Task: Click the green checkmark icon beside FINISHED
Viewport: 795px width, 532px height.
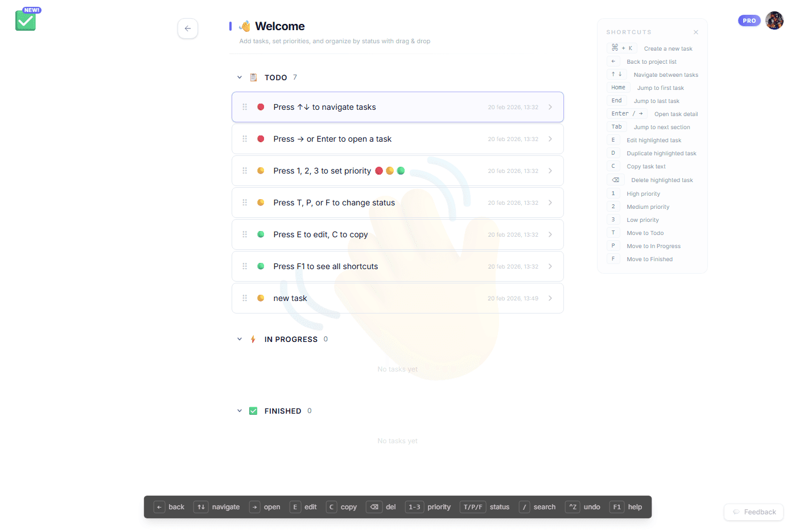Action: click(x=253, y=410)
